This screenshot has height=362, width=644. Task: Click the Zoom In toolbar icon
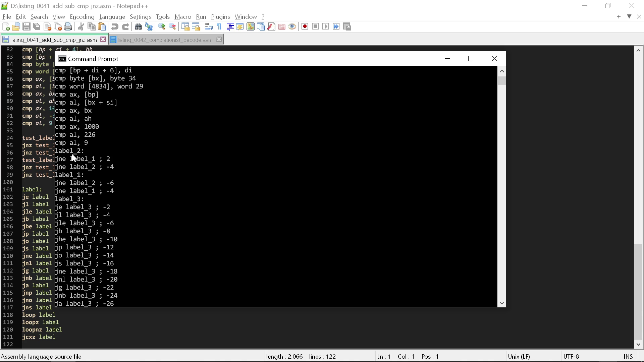coord(162,26)
